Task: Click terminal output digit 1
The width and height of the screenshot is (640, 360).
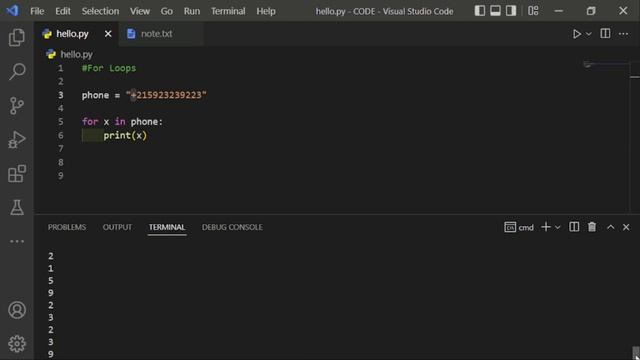Action: click(51, 269)
